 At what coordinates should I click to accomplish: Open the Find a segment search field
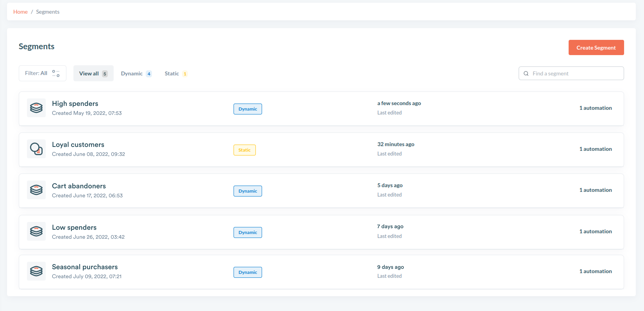pos(571,73)
